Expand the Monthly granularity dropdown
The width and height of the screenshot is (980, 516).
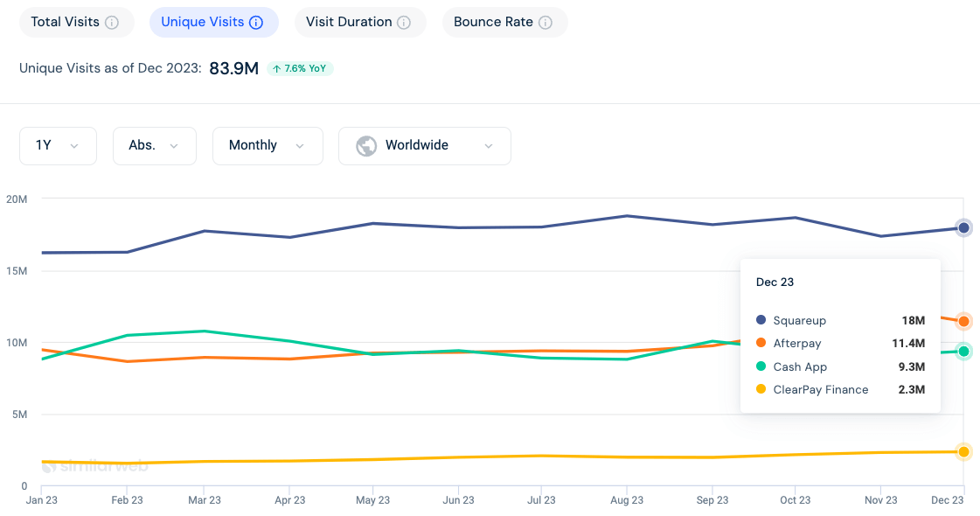pos(268,146)
